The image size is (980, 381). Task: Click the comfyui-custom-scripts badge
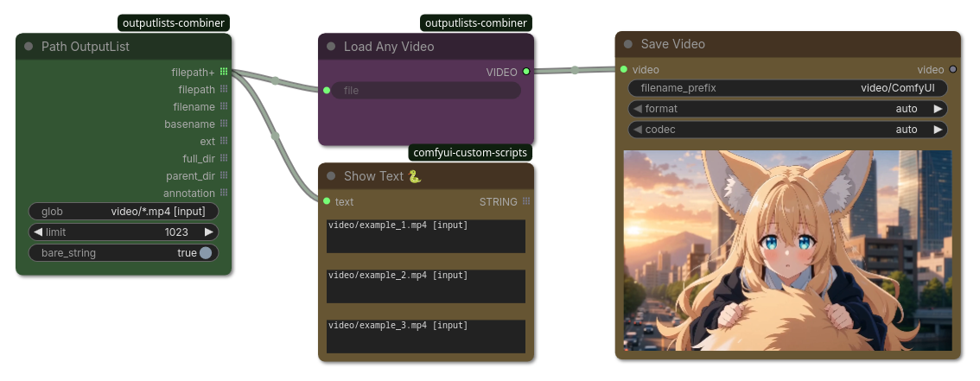(471, 152)
